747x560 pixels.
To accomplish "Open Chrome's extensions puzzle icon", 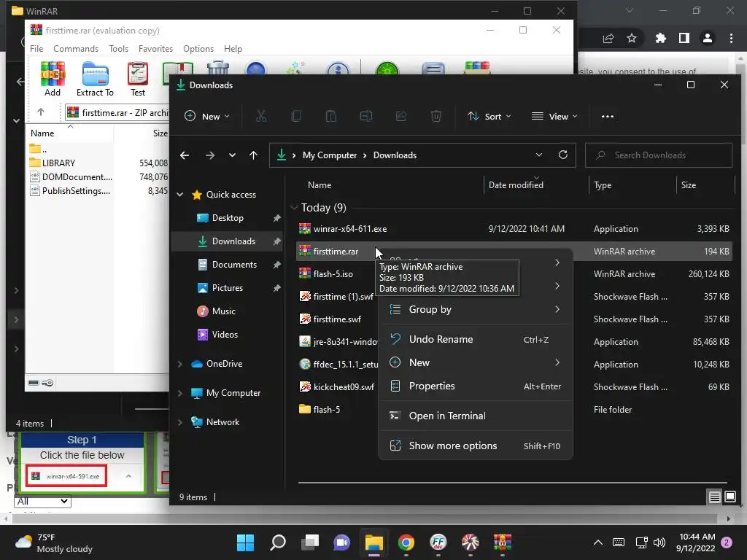I will [660, 38].
